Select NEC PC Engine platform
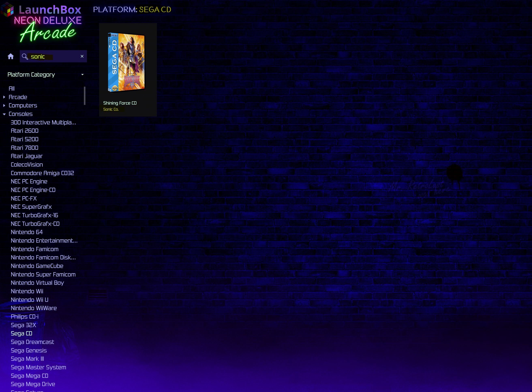532x392 pixels. tap(29, 182)
